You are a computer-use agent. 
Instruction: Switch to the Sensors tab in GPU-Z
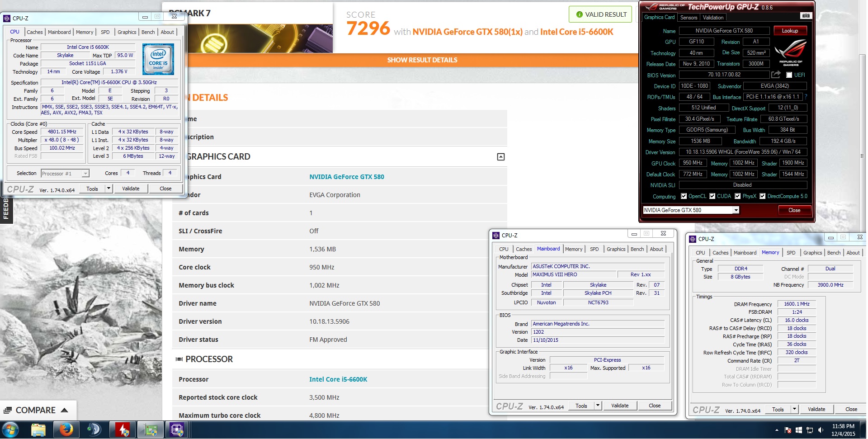pos(689,18)
